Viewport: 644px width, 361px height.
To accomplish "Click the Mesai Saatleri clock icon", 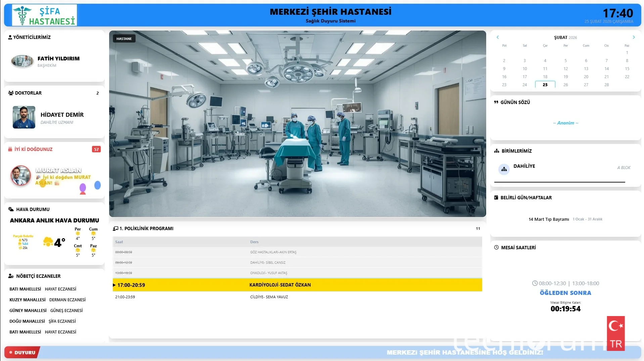I will tap(496, 248).
